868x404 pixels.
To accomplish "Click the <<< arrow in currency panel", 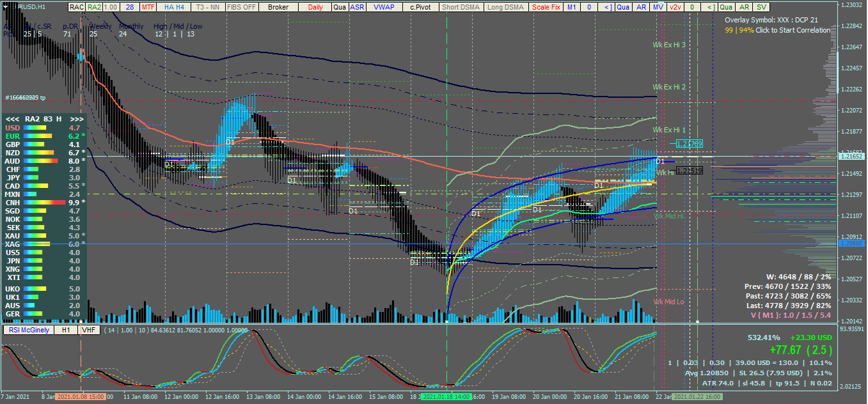I will (12, 119).
